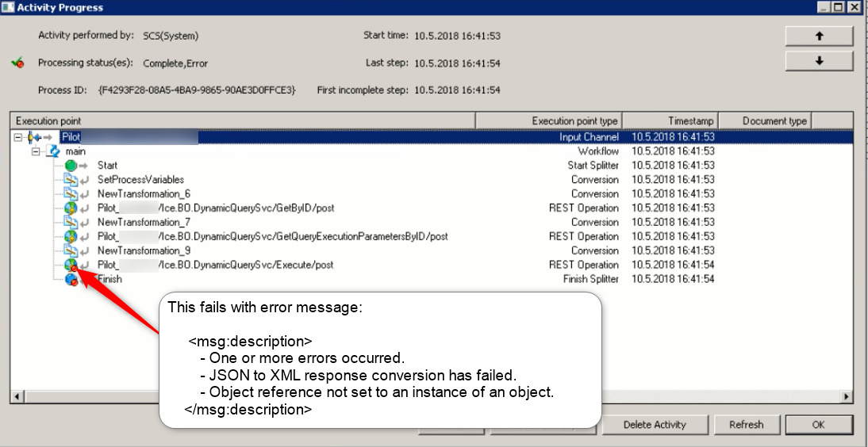Click the workflow icon beside main

(54, 151)
